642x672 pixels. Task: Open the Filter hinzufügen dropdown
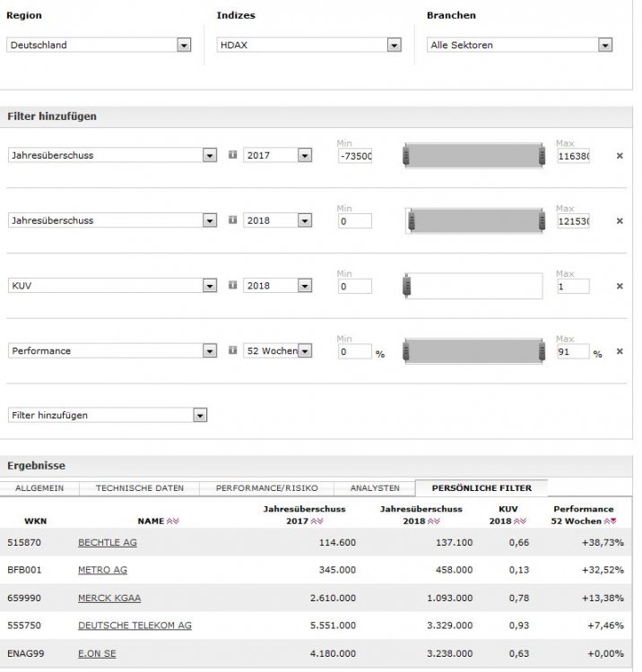[x=108, y=415]
